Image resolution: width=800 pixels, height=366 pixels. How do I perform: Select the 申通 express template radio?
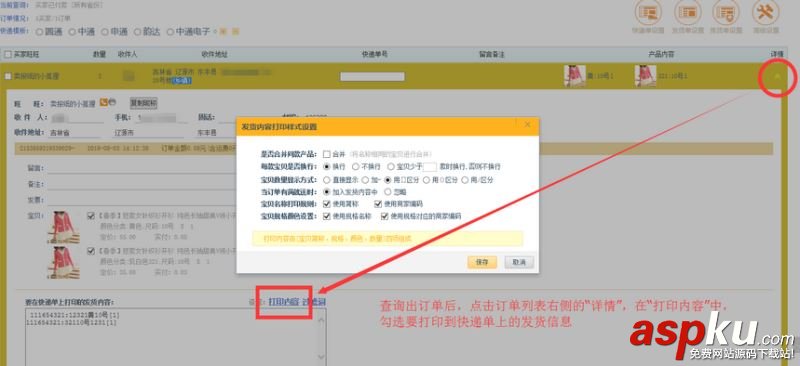pos(105,32)
